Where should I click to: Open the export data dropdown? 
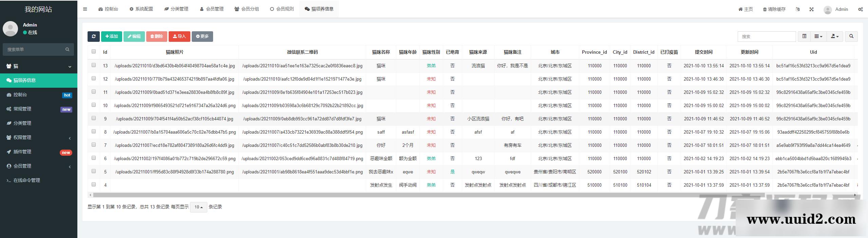pyautogui.click(x=834, y=36)
